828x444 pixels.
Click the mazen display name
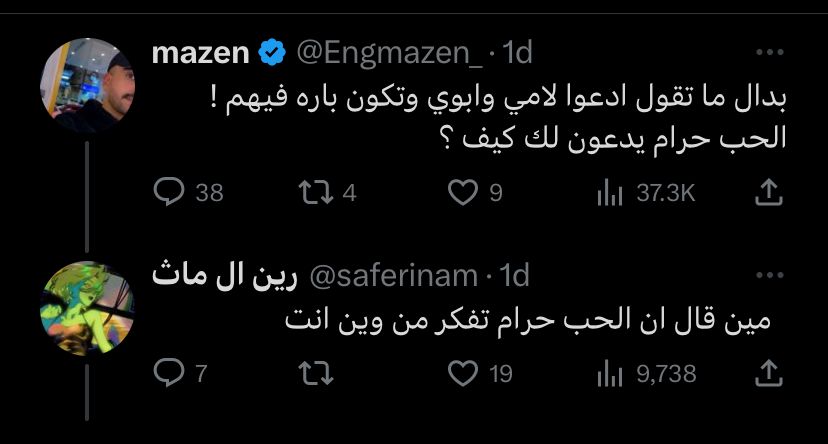point(199,54)
